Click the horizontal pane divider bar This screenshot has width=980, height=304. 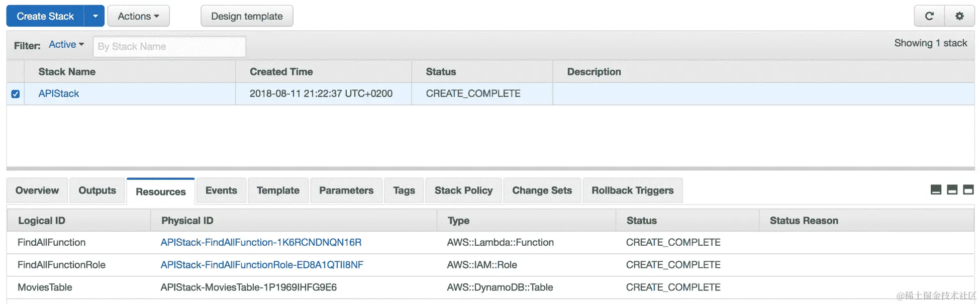[x=490, y=168]
